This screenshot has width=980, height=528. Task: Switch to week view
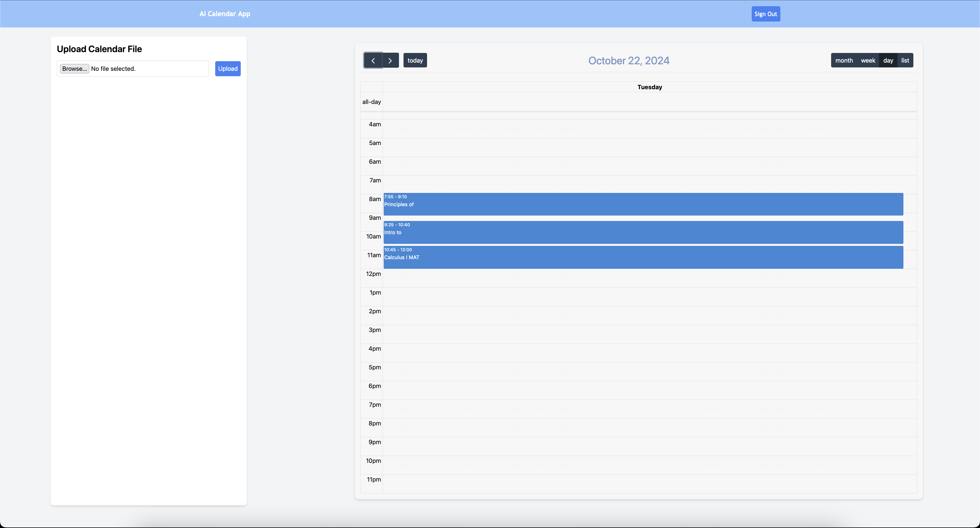point(868,60)
